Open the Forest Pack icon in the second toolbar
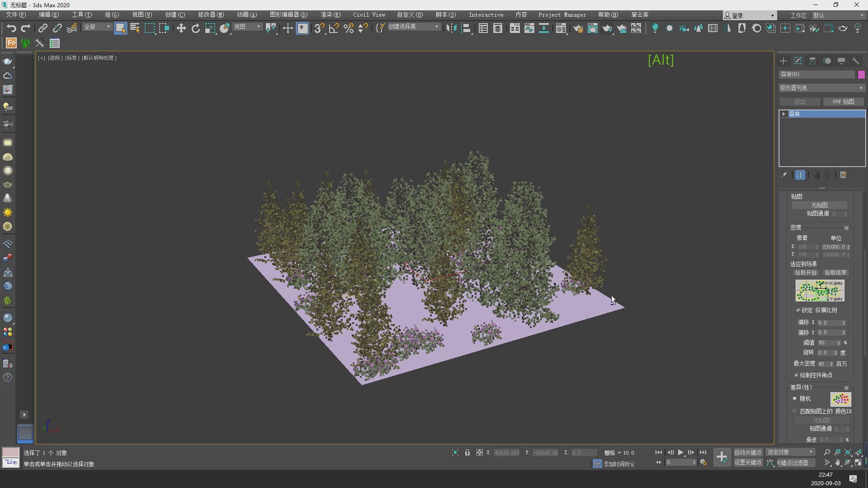Screen dimensions: 868x488 click(11, 43)
